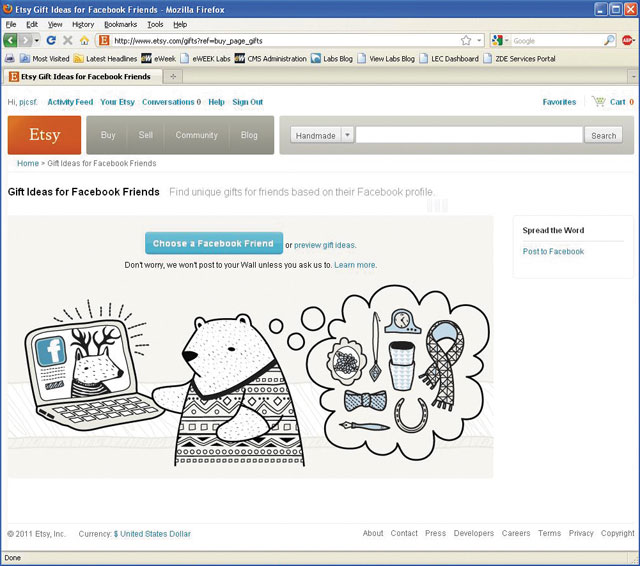Open the History menu
Image resolution: width=640 pixels, height=566 pixels.
tap(83, 24)
